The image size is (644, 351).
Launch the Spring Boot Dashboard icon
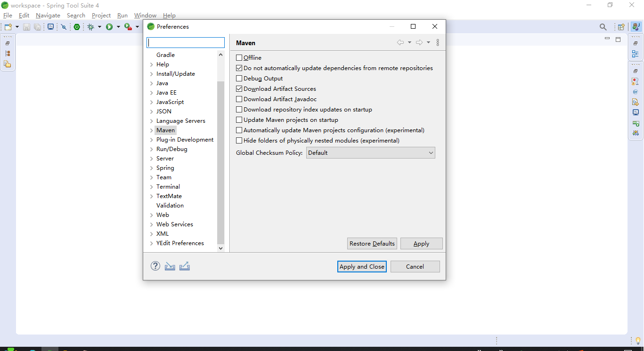pos(77,27)
